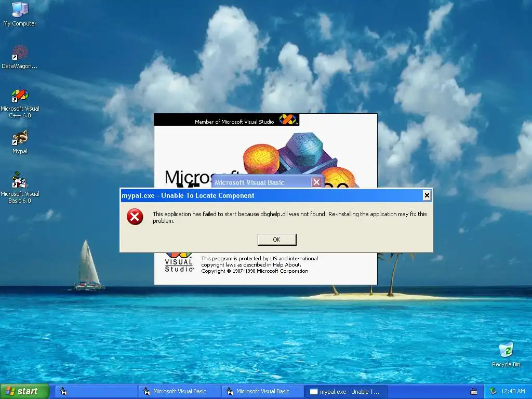Click the 12:40 AM clock
The image size is (532, 399).
513,392
